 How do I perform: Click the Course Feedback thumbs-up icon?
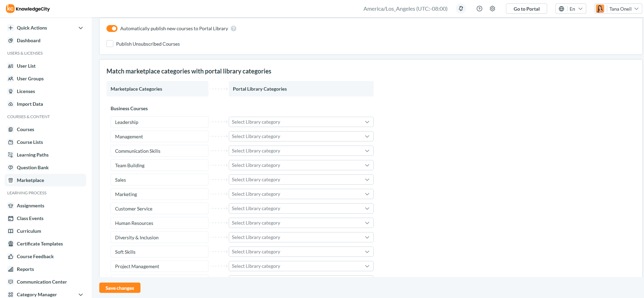11,256
